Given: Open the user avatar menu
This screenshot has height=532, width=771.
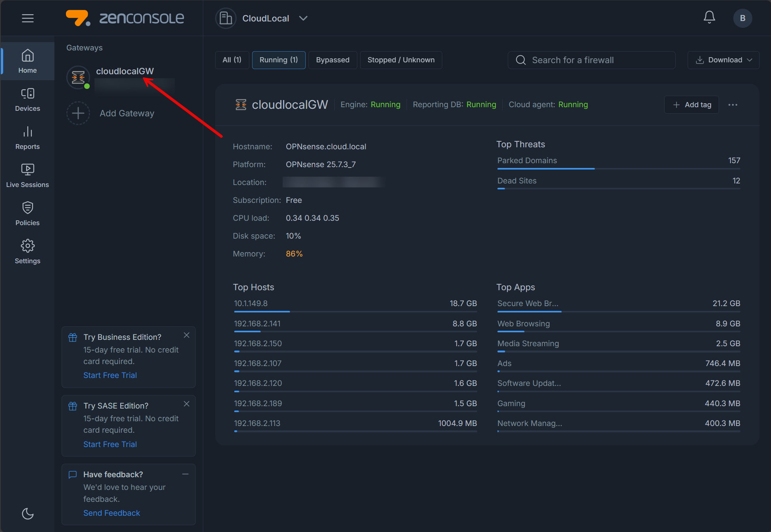Looking at the screenshot, I should point(742,18).
